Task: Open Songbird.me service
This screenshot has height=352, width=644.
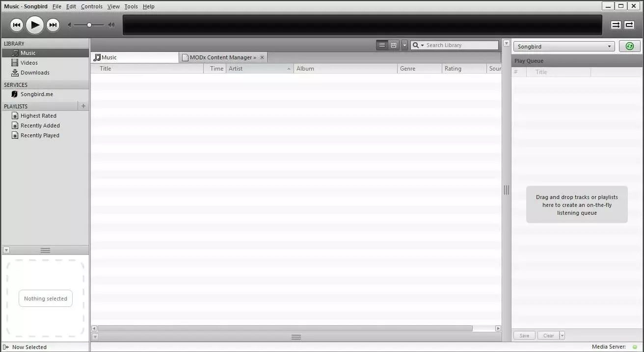Action: pos(46,94)
